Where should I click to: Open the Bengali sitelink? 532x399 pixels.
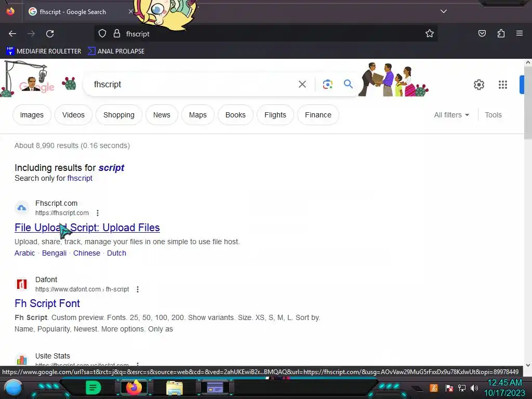54,253
